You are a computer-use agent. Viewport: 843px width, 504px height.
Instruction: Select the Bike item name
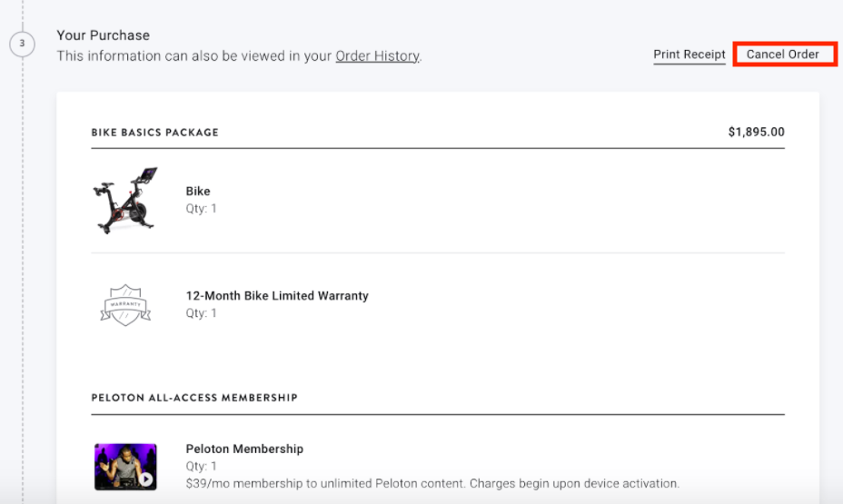coord(198,192)
